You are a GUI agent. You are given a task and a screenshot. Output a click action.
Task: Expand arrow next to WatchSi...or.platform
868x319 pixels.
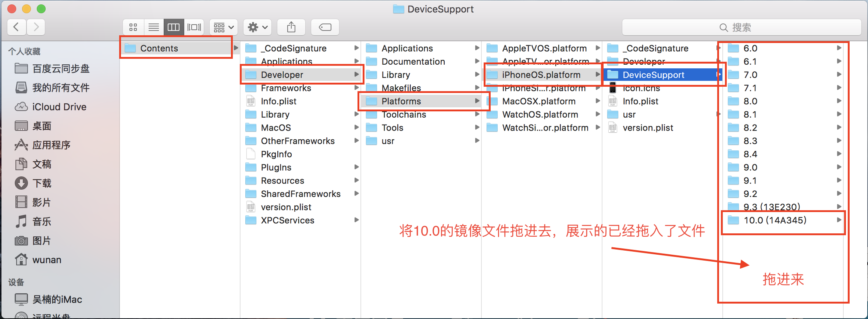[x=598, y=127]
